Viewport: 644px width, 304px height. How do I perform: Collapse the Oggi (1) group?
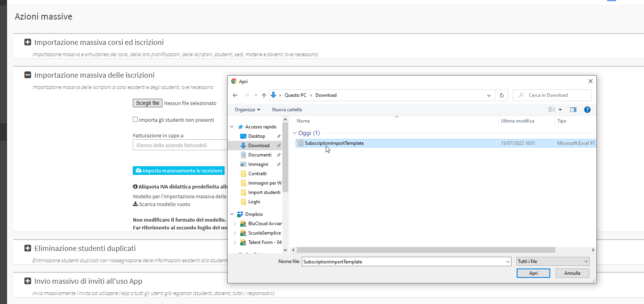[x=294, y=133]
